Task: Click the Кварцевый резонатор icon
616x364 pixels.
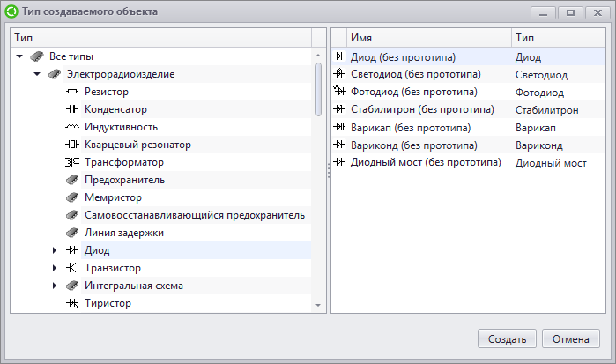Action: [x=72, y=145]
